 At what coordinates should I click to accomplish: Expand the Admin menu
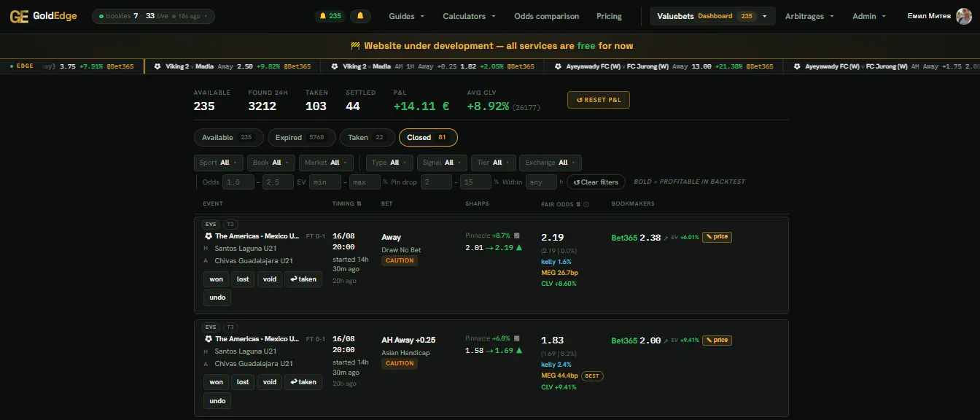tap(869, 16)
